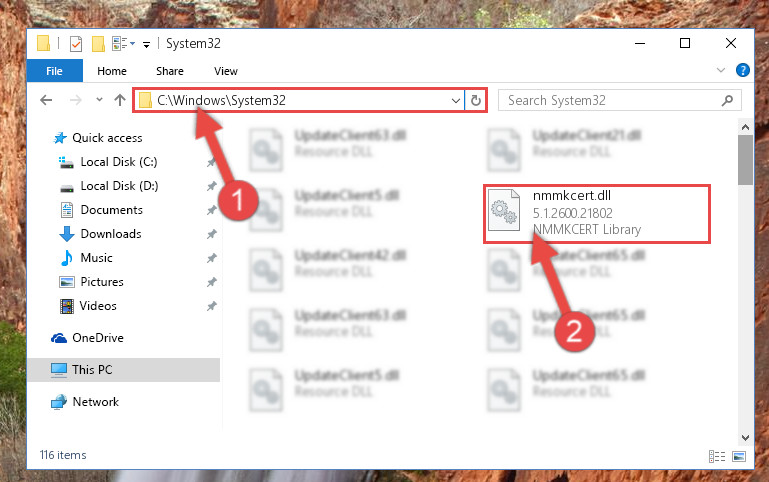Open the File menu
The height and width of the screenshot is (482, 769).
(54, 71)
